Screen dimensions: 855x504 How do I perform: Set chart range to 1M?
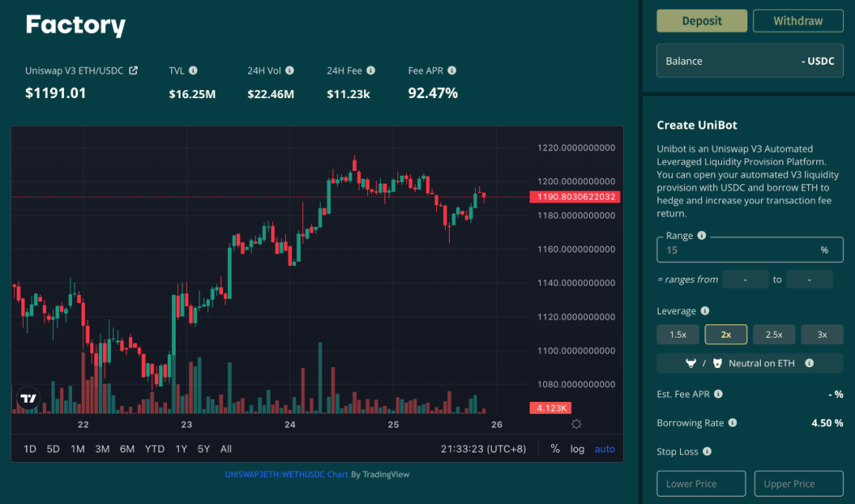coord(78,449)
